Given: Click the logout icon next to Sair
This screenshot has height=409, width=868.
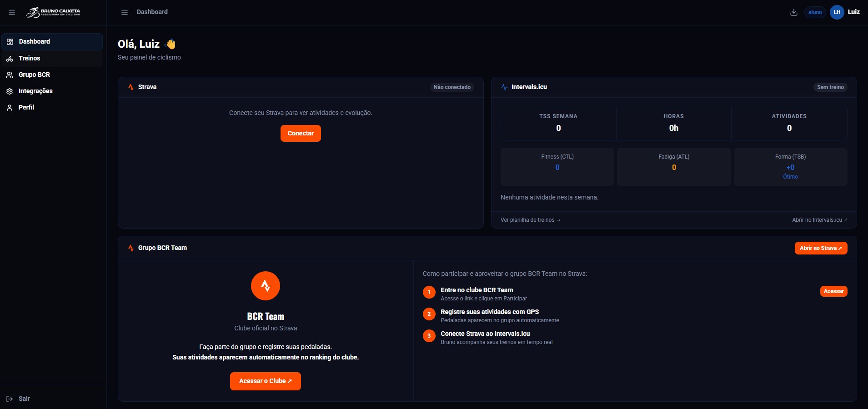Looking at the screenshot, I should tap(10, 399).
